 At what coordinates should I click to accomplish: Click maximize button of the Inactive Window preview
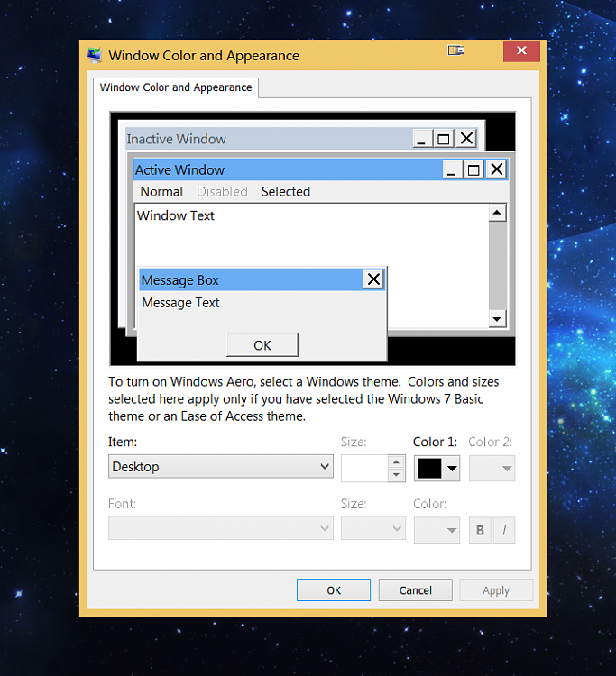[x=444, y=139]
